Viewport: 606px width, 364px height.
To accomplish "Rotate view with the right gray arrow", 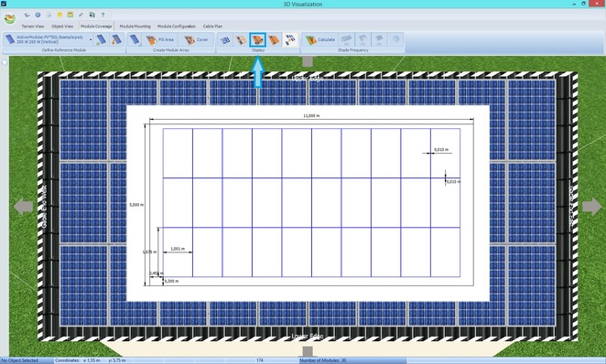I will pyautogui.click(x=592, y=207).
